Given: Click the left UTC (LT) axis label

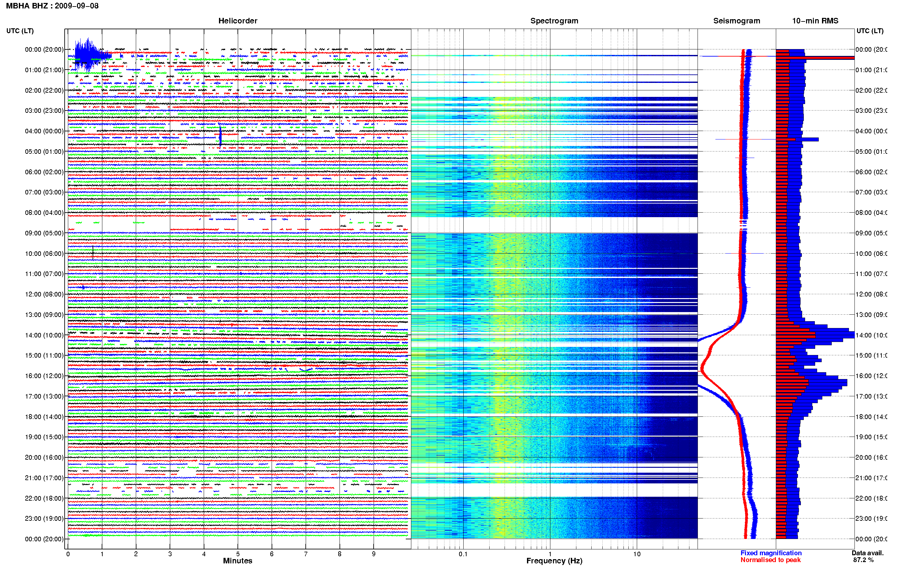Looking at the screenshot, I should pos(20,31).
